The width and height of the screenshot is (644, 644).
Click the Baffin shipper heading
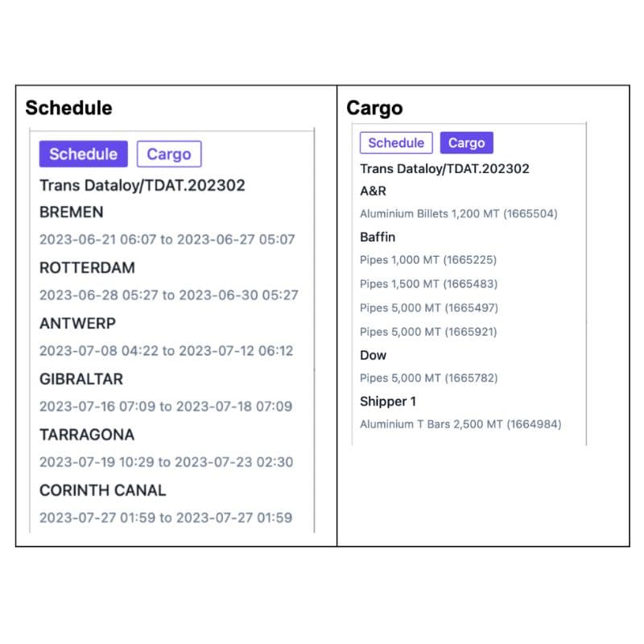tap(378, 237)
